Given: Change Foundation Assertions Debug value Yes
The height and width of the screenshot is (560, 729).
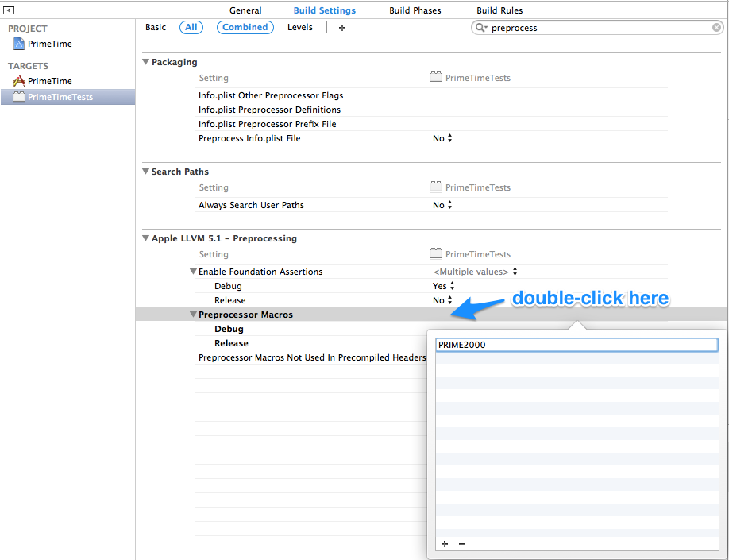Looking at the screenshot, I should (443, 286).
